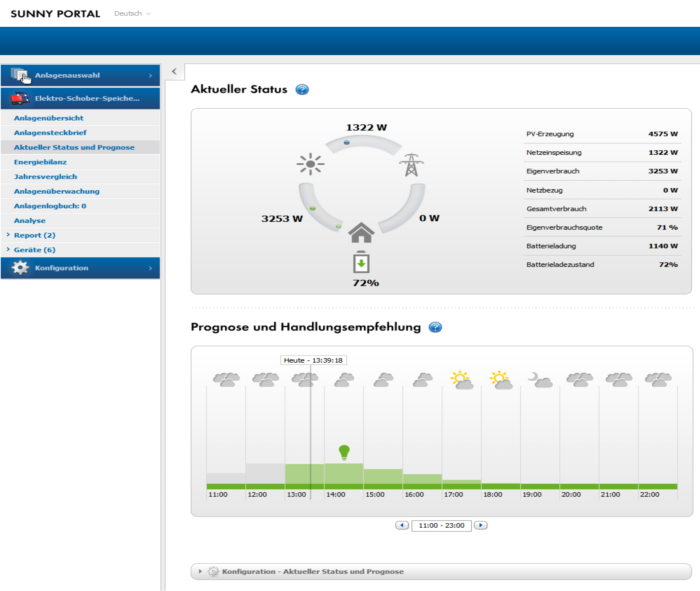The width and height of the screenshot is (700, 591).
Task: Click the power grid pylon icon
Action: (x=410, y=165)
